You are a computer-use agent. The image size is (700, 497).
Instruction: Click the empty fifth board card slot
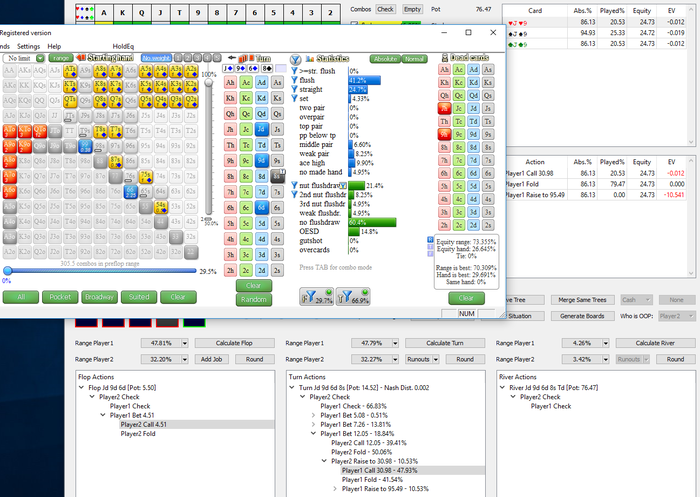pos(281,68)
